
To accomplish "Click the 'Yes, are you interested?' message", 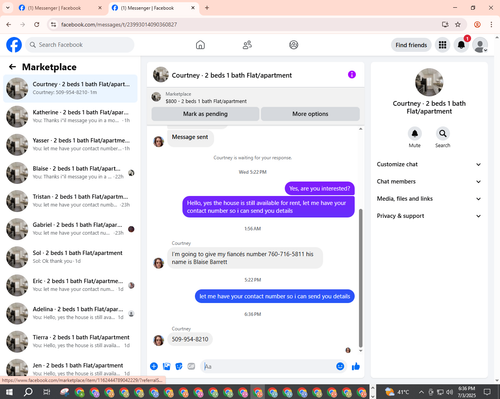I will (320, 189).
